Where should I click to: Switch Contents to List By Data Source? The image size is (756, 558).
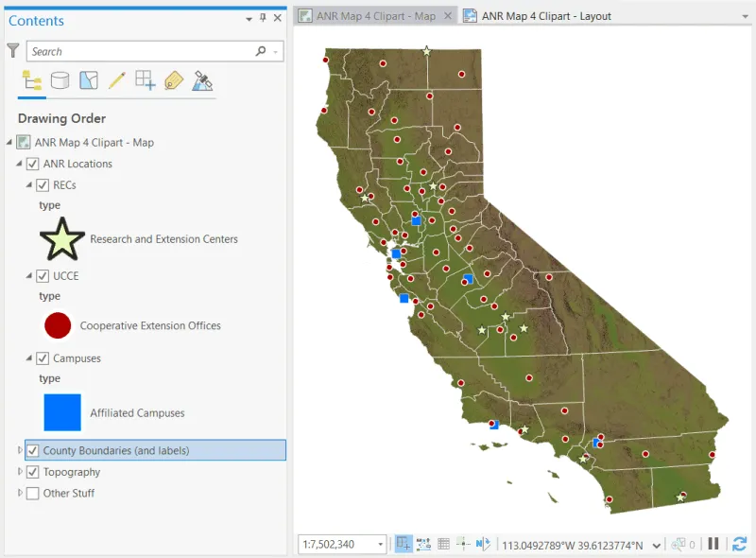coord(59,80)
